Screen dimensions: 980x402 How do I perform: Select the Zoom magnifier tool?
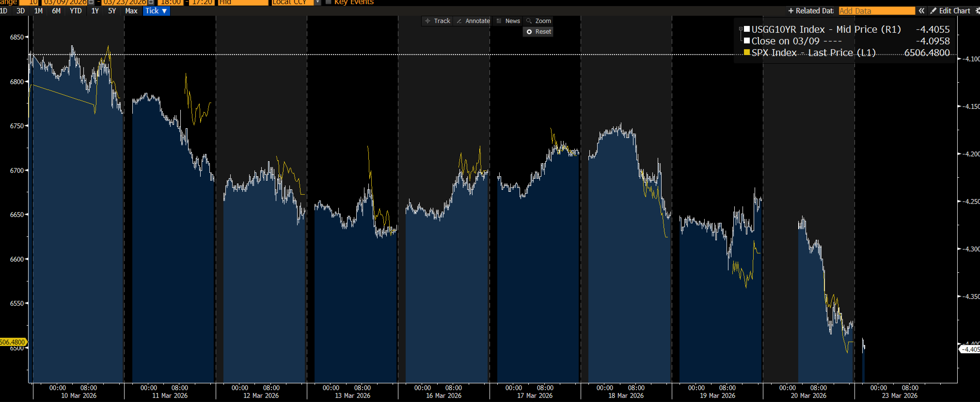(x=539, y=21)
